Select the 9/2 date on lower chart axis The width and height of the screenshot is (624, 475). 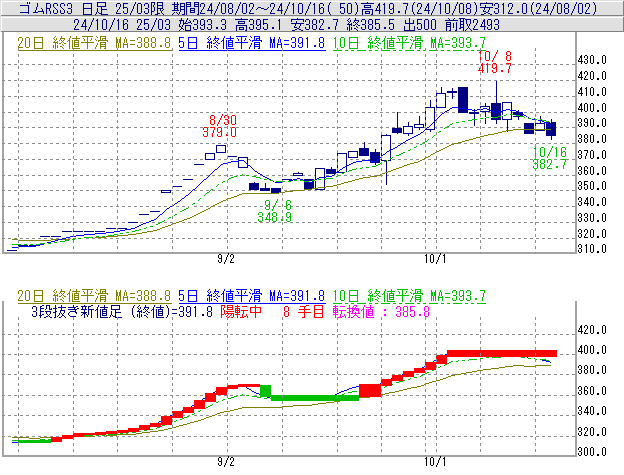(x=226, y=462)
